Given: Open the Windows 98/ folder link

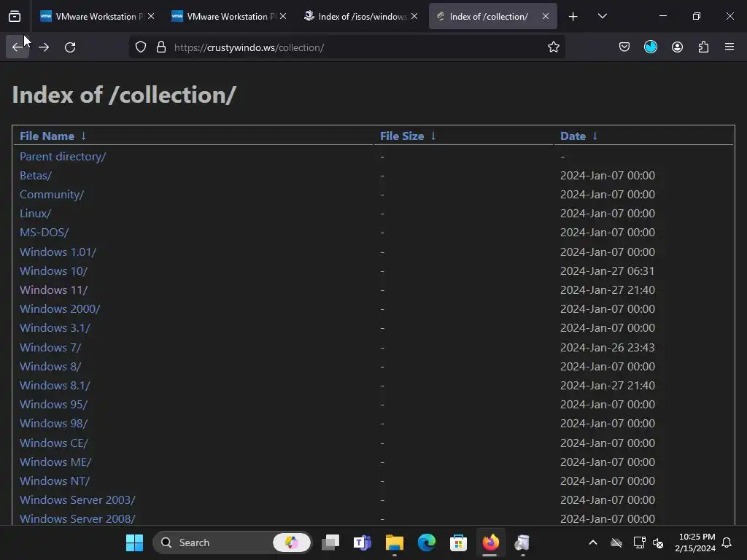Looking at the screenshot, I should (x=53, y=424).
